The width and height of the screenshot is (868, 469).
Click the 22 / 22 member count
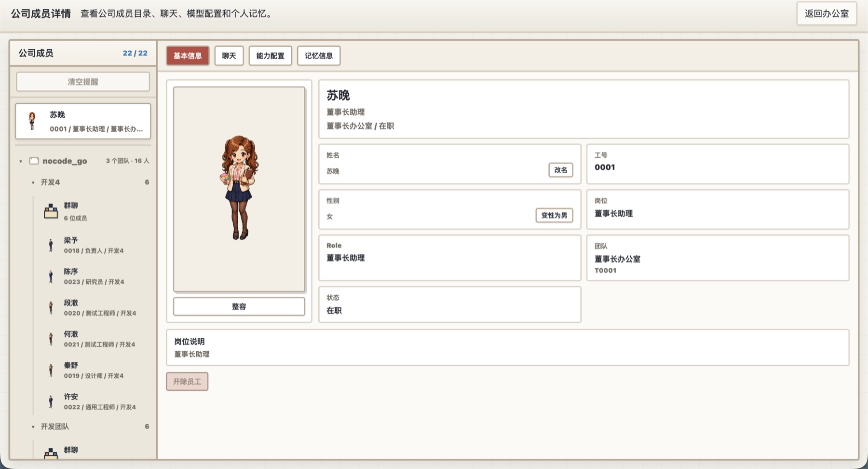coord(135,53)
